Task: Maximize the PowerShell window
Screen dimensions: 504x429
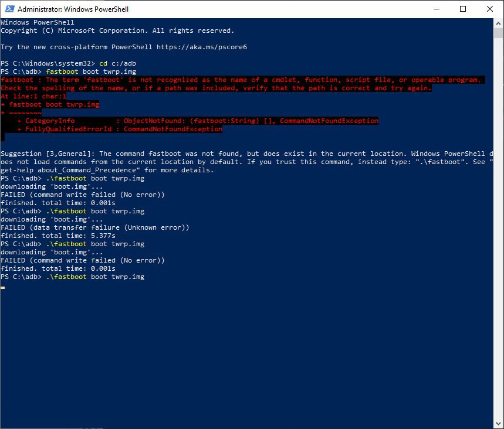Action: point(463,9)
